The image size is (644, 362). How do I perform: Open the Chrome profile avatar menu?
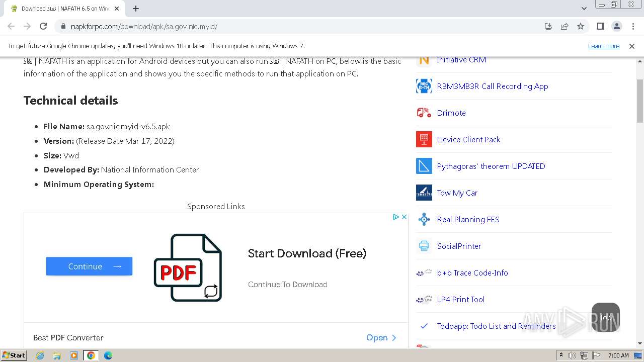click(x=616, y=26)
